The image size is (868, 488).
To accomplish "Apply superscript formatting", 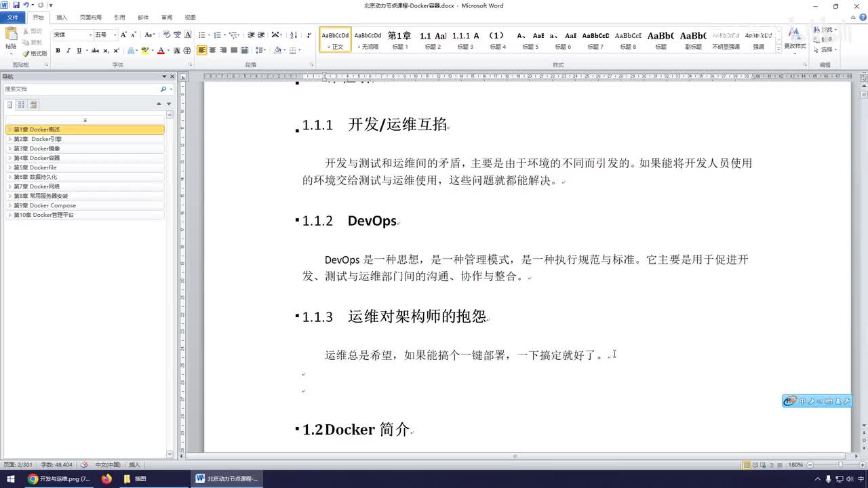I will 116,50.
